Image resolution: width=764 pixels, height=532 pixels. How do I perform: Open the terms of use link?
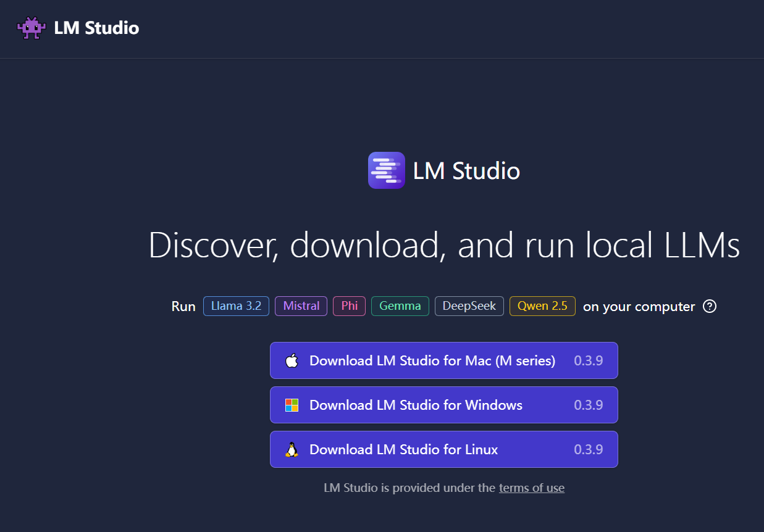coord(532,488)
